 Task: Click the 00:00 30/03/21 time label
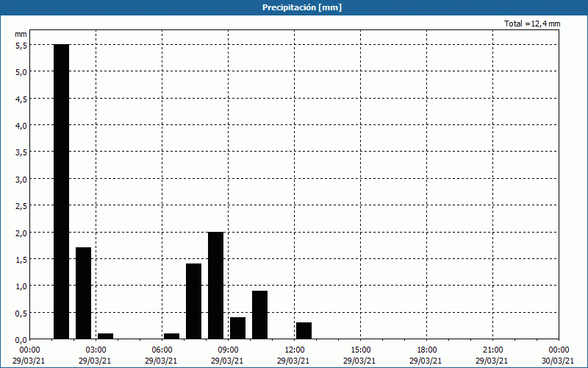pos(558,355)
